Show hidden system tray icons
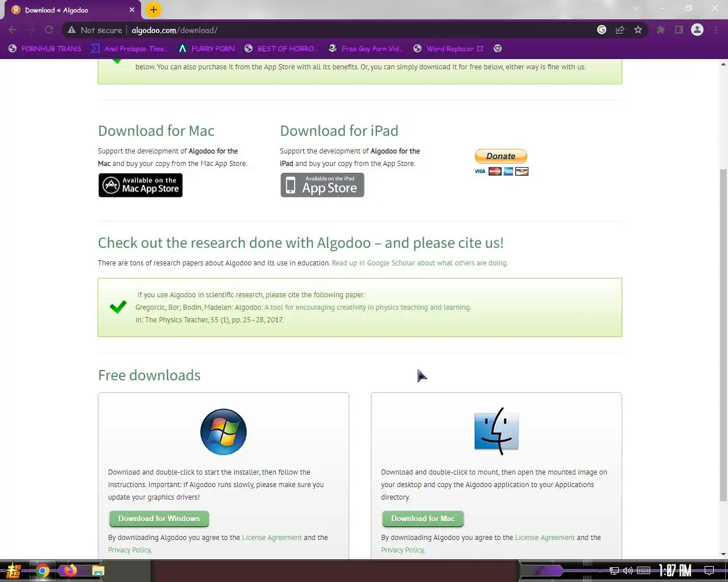 coord(599,571)
